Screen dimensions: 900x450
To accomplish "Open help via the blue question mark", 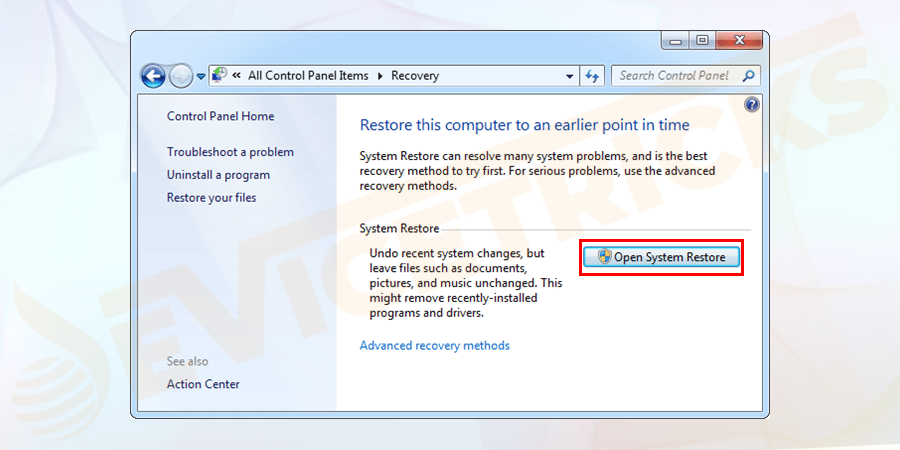I will pyautogui.click(x=752, y=104).
